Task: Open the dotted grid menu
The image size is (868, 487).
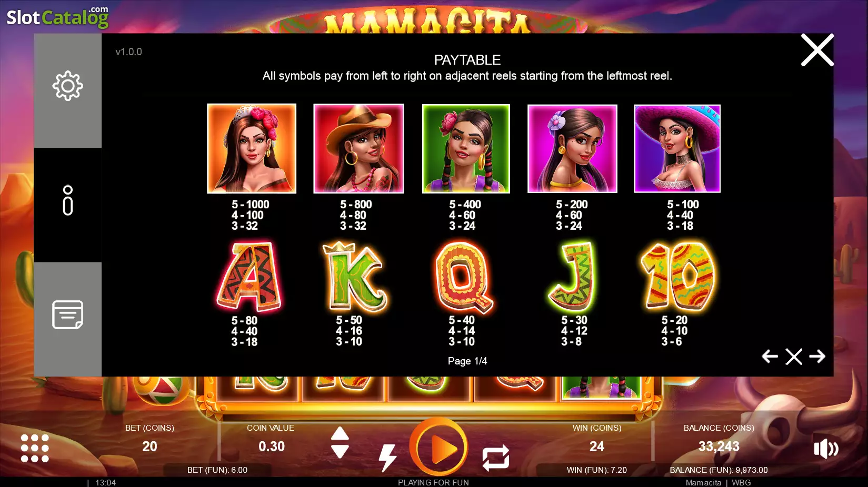Action: pyautogui.click(x=35, y=448)
